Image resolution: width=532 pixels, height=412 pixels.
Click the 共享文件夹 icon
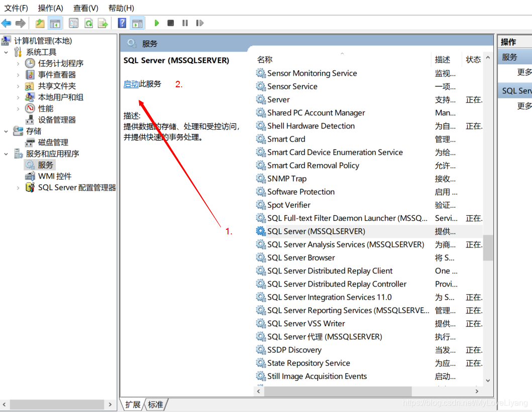30,86
